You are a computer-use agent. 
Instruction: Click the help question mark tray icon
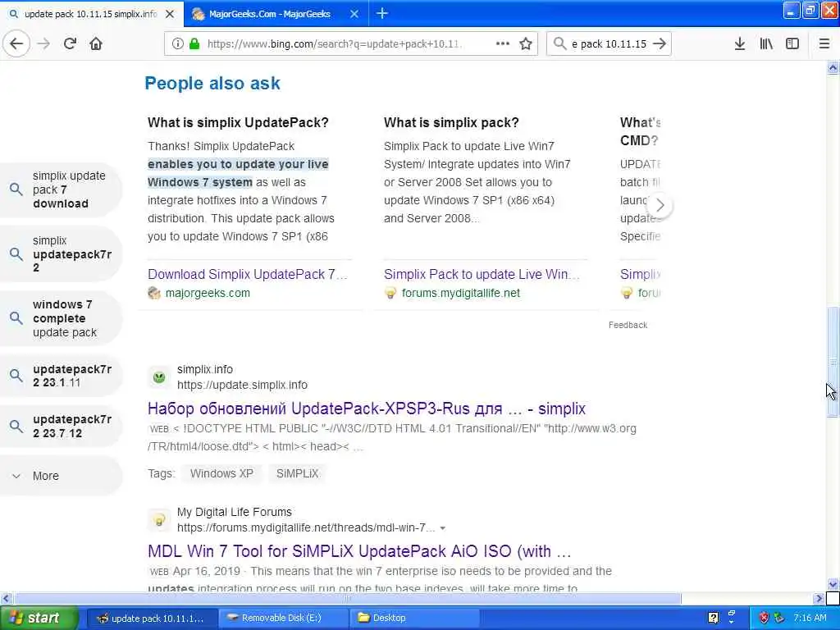(713, 618)
